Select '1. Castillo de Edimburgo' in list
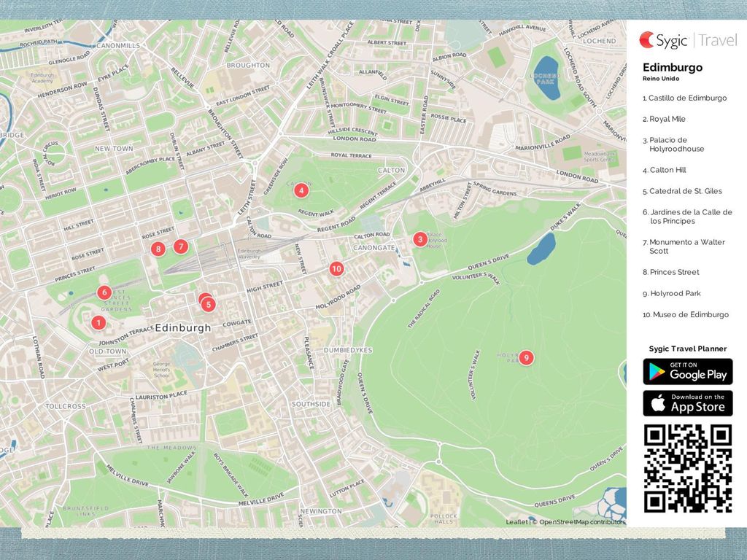Image resolution: width=747 pixels, height=560 pixels. click(684, 98)
